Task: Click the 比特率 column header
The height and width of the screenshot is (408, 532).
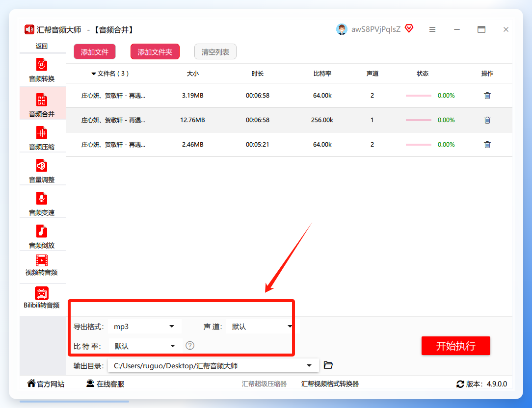Action: (x=322, y=74)
